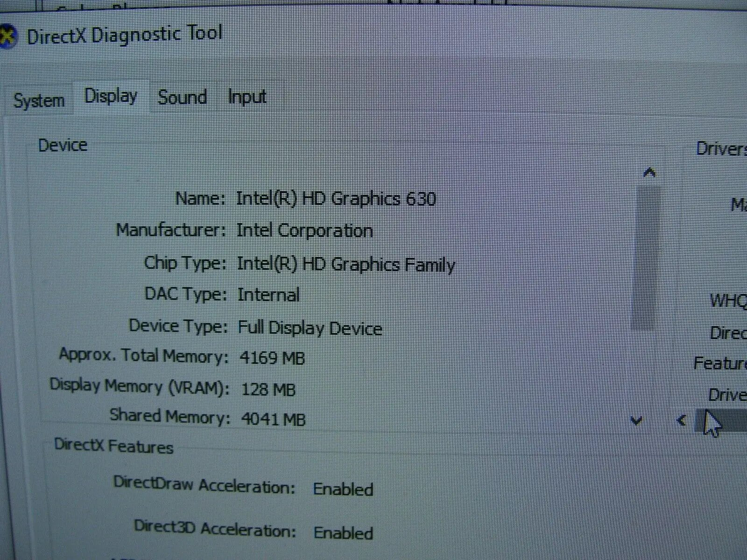The width and height of the screenshot is (747, 560).
Task: Click the Drivers list scroll left arrow
Action: [x=682, y=421]
